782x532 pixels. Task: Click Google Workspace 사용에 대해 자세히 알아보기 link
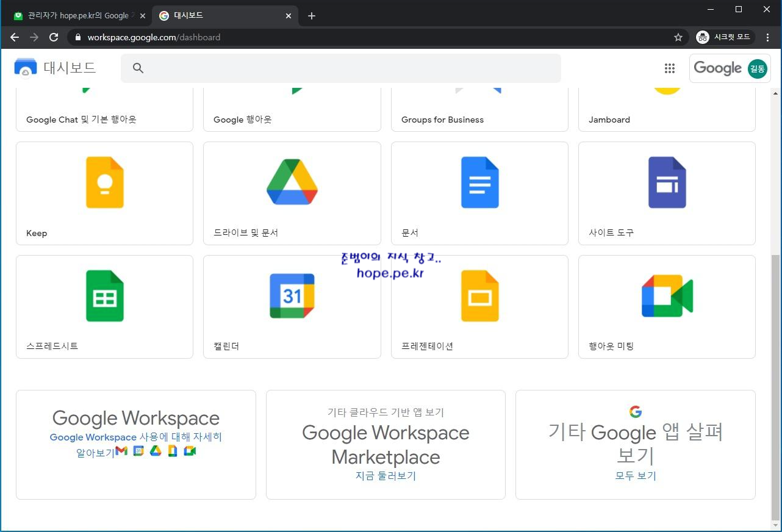point(136,445)
